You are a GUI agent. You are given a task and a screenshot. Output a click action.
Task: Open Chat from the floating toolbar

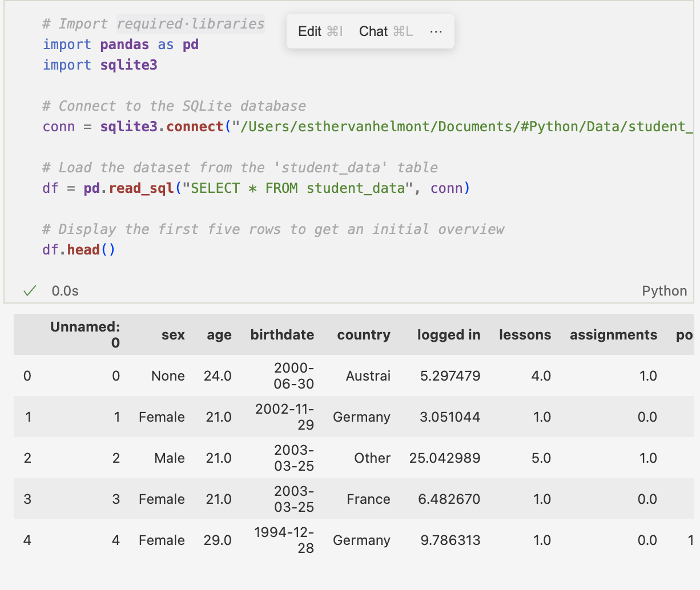point(385,31)
